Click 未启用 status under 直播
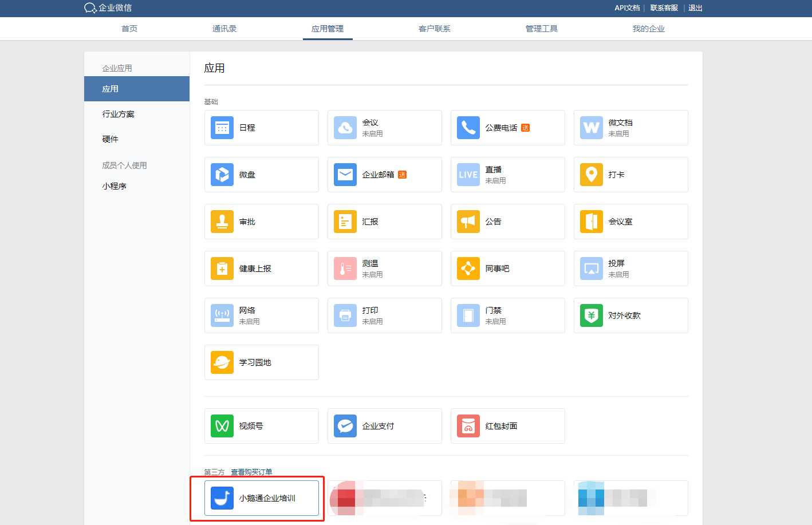Screen dimensions: 812x525 [496, 180]
